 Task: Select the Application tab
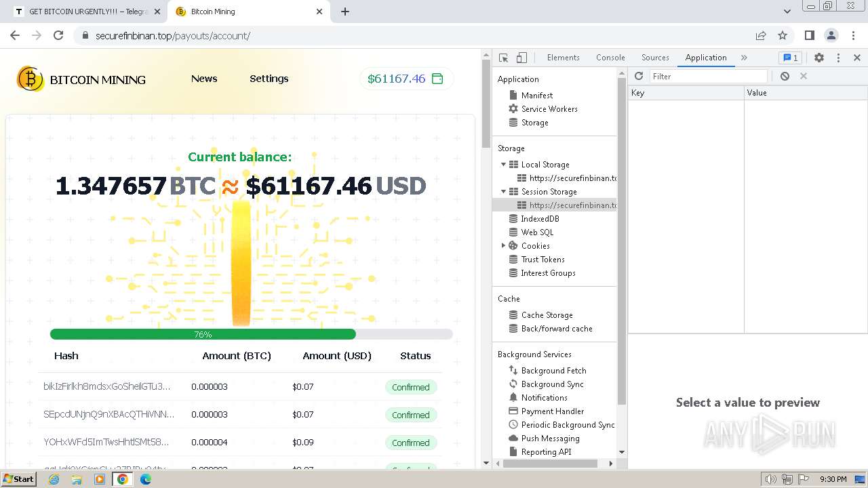(x=706, y=58)
